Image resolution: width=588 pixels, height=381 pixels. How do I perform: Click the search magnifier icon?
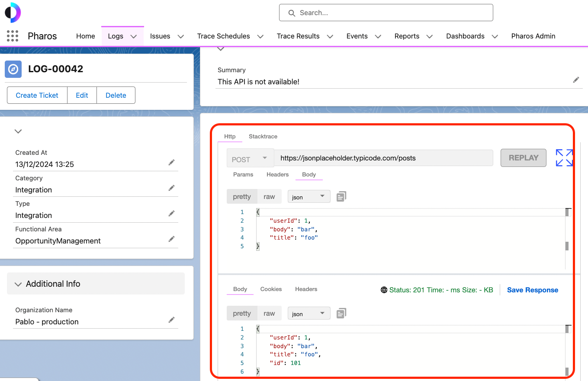[x=292, y=13]
